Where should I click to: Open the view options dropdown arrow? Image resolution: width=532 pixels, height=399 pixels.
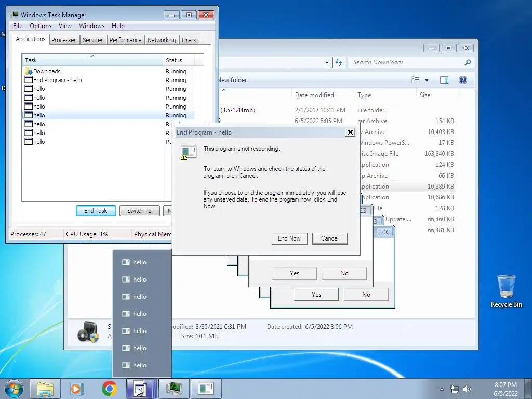click(427, 80)
